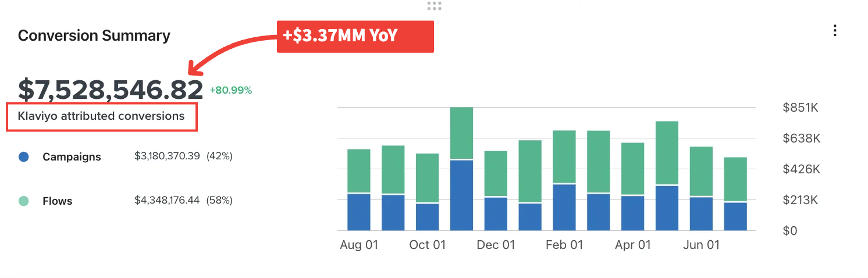
Task: Click the $0 y-axis label
Action: pyautogui.click(x=791, y=231)
